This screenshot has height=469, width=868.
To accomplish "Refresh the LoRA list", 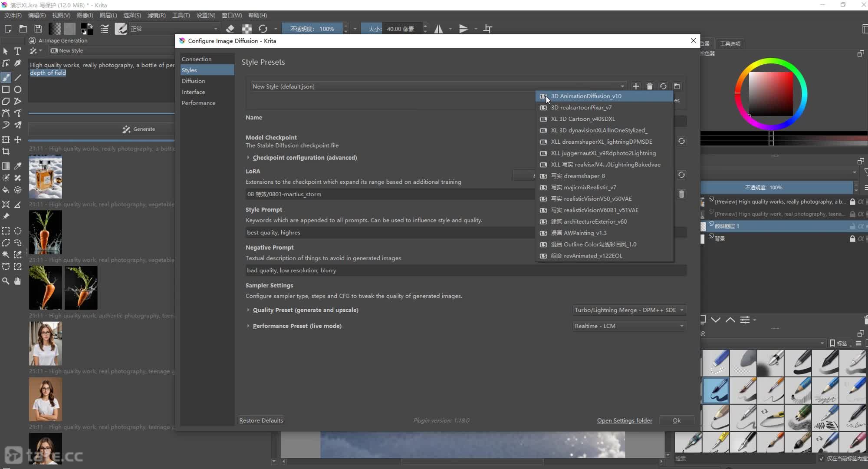I will coord(681,175).
